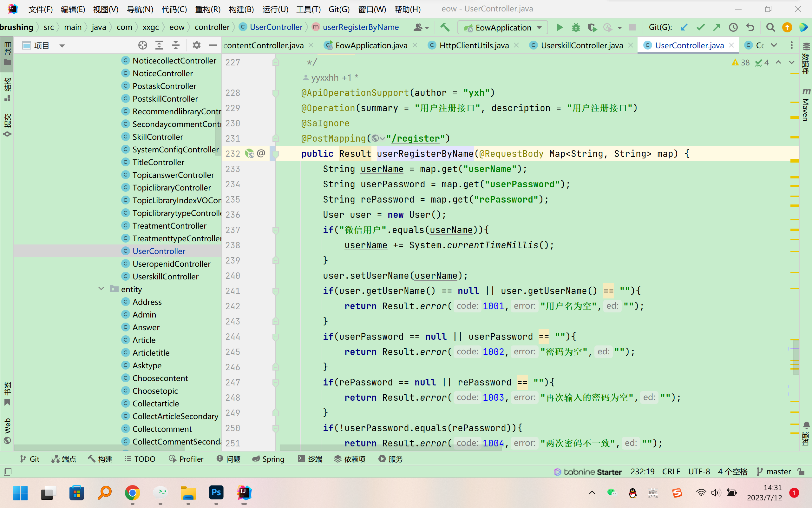Switch to EowApplication.java tab
This screenshot has height=508, width=812.
click(371, 45)
